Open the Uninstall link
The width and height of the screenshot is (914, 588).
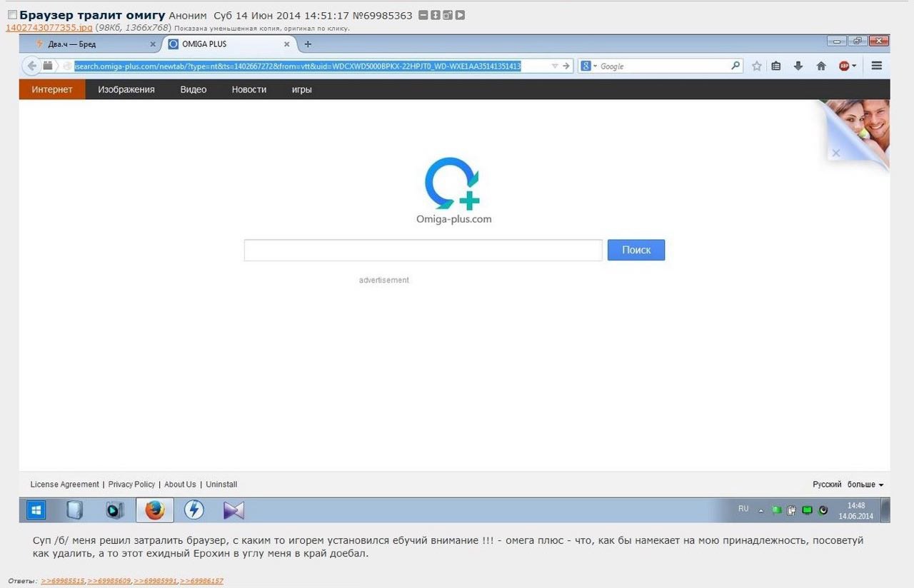(221, 485)
